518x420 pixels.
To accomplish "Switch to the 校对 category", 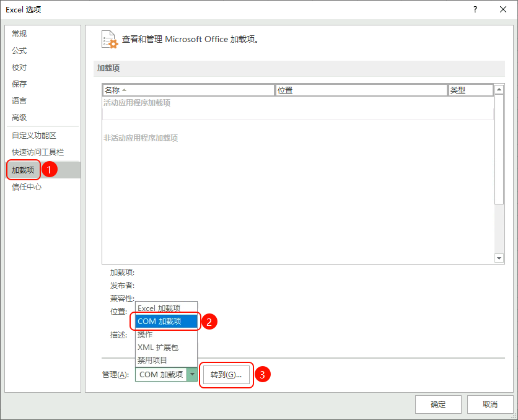I will tap(20, 68).
